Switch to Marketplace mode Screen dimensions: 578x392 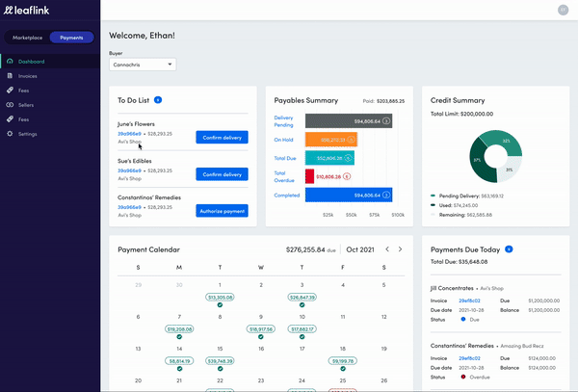[27, 38]
